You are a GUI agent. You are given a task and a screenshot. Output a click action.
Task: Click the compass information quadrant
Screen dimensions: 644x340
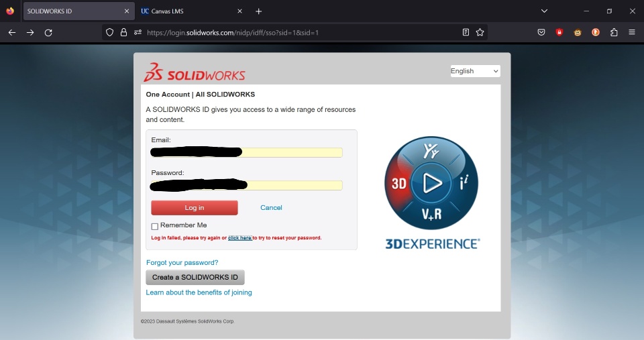[x=464, y=182]
